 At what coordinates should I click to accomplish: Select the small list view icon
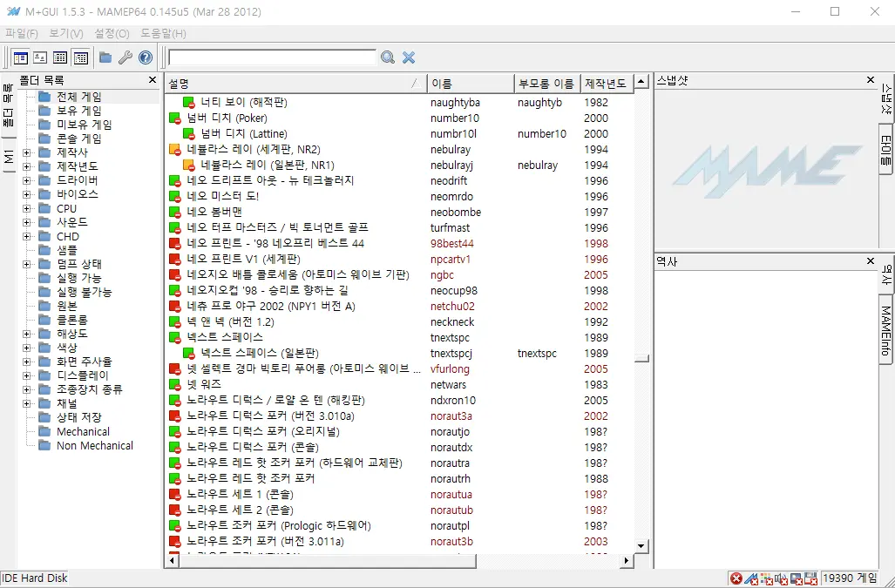(60, 57)
